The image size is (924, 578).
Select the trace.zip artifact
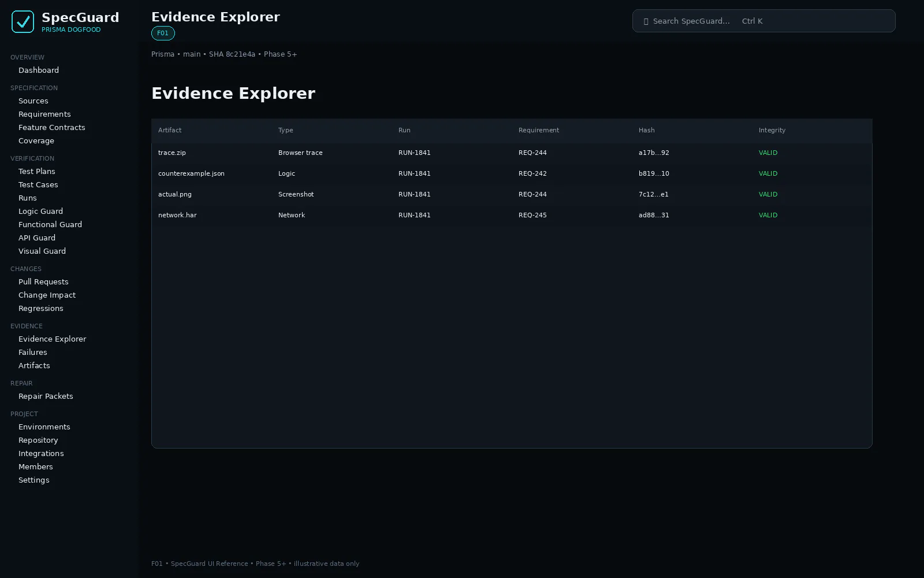(x=172, y=153)
